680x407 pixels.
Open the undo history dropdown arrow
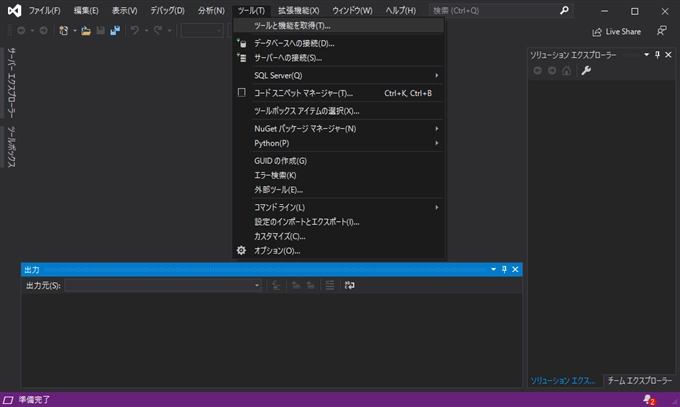tap(147, 30)
